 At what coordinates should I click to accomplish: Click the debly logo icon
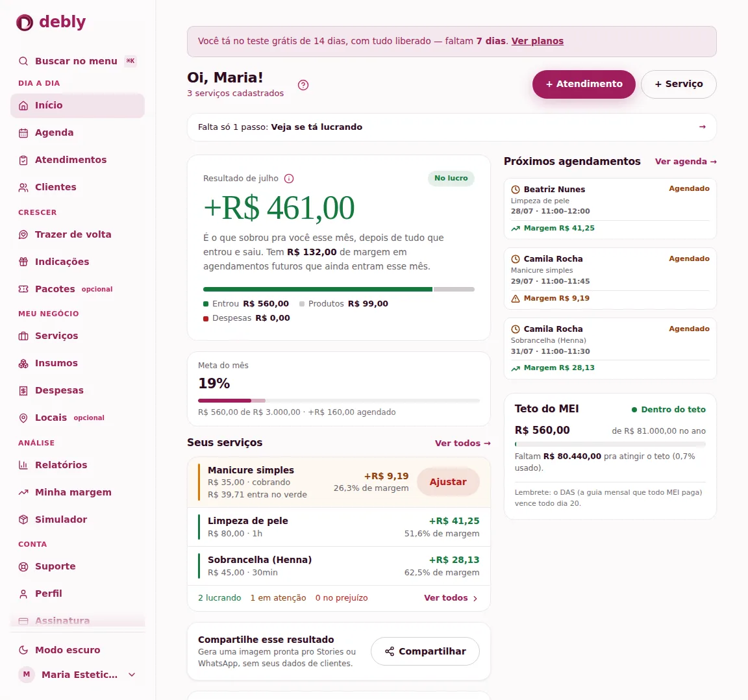pos(24,23)
